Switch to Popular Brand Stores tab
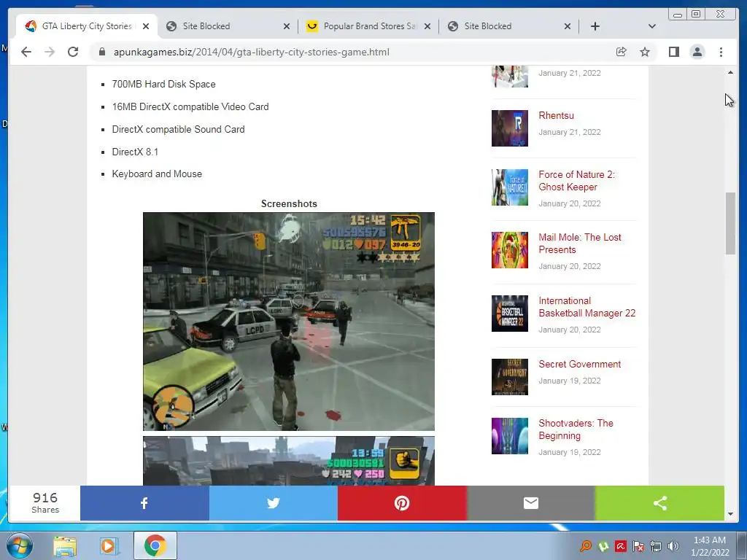The image size is (747, 560). point(362,26)
